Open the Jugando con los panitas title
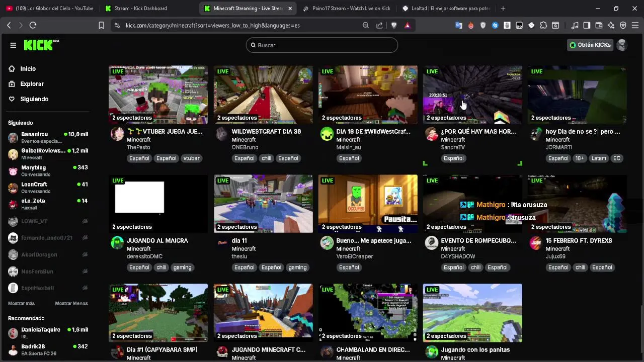Viewport: 644px width, 362px height. [x=475, y=350]
